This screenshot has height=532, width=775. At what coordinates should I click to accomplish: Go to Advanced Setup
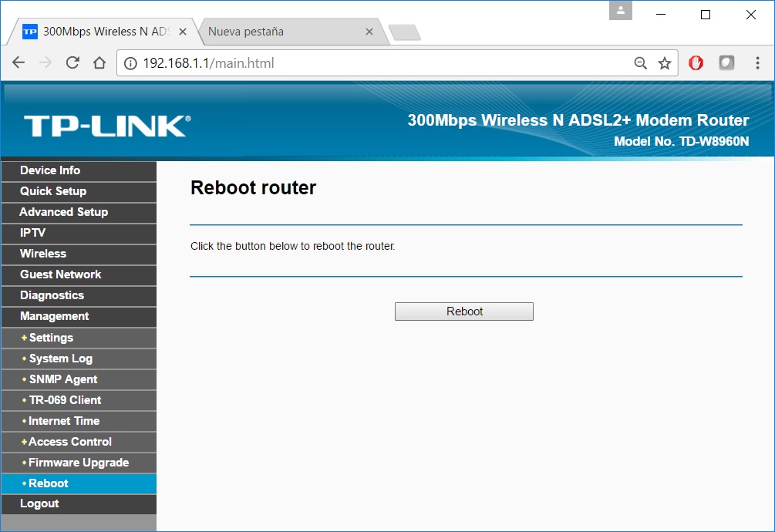[x=79, y=212]
